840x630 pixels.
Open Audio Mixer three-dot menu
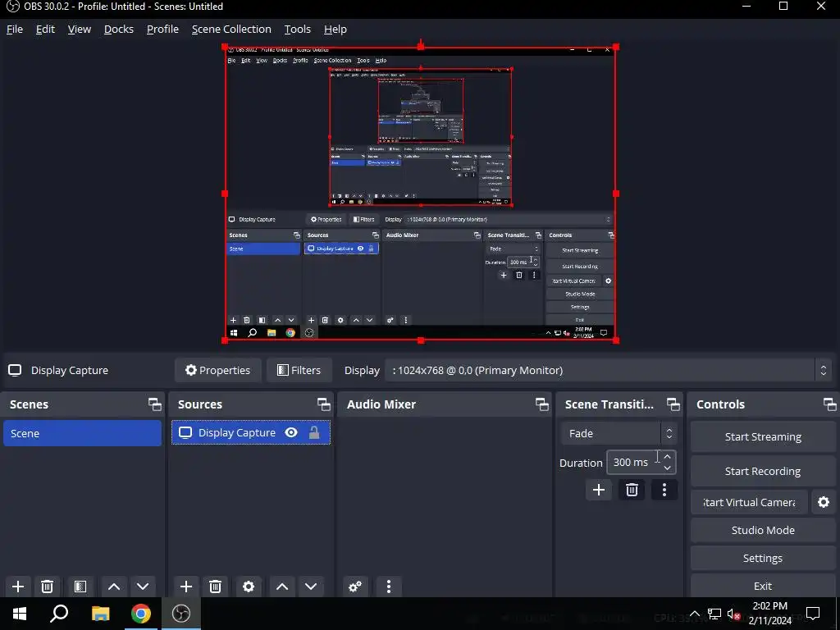pos(389,586)
